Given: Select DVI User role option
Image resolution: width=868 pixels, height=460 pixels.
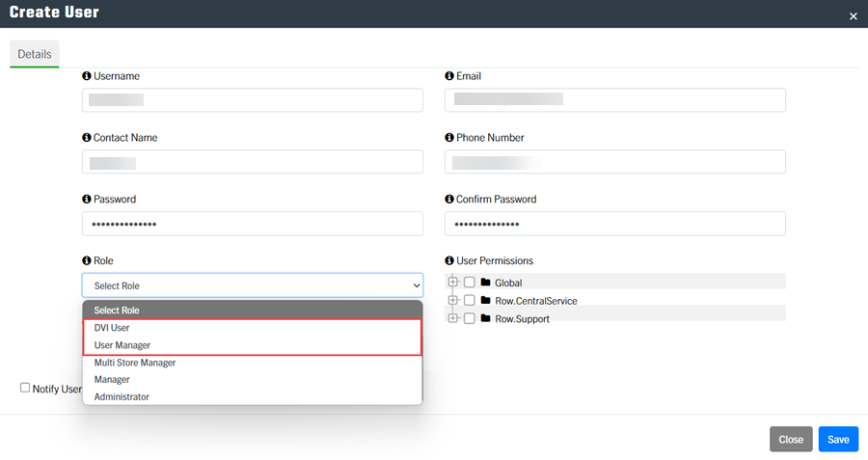Looking at the screenshot, I should coord(253,328).
